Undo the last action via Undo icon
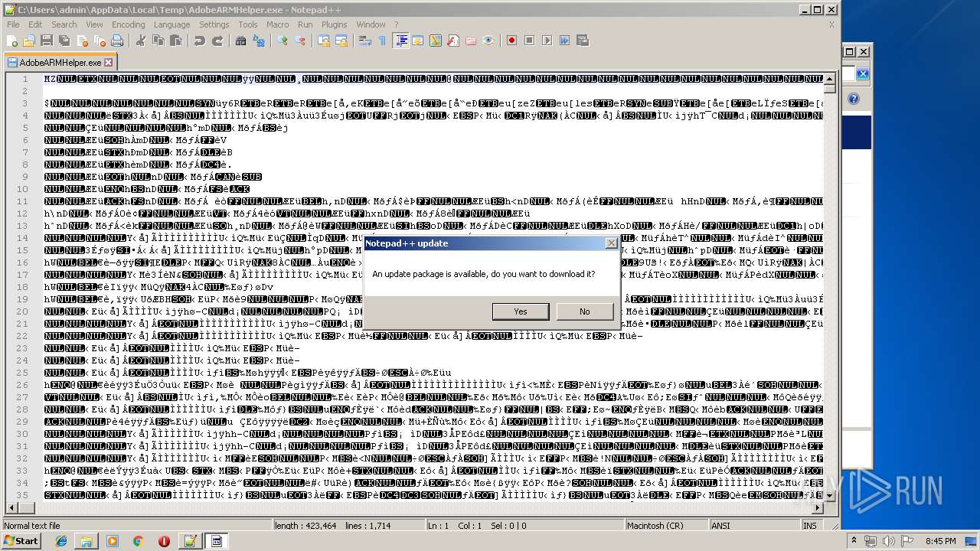Screen dimensions: 980x551 click(x=200, y=41)
